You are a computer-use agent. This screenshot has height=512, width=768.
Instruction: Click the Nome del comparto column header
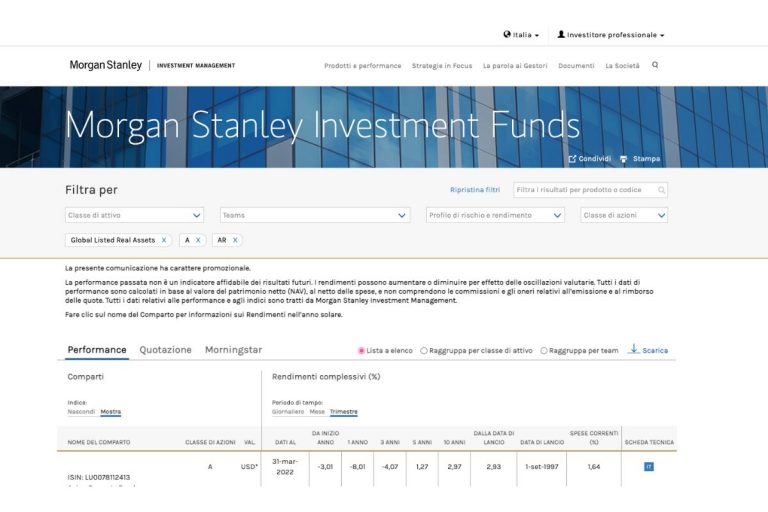point(99,442)
